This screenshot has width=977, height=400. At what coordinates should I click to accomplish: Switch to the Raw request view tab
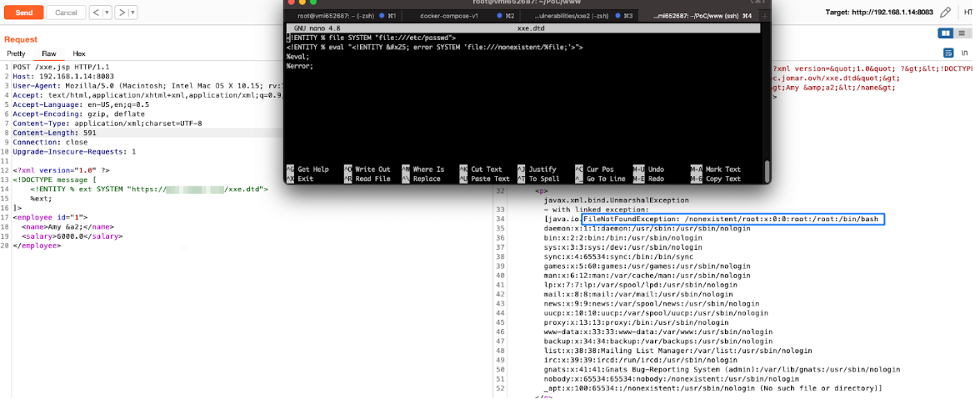[x=49, y=54]
